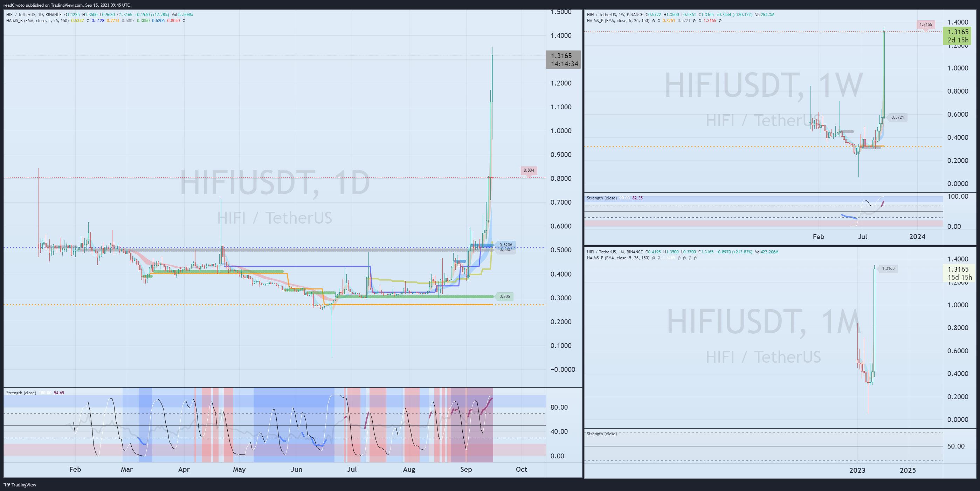Click the 82.35 strength value in the weekly pane

tap(637, 198)
